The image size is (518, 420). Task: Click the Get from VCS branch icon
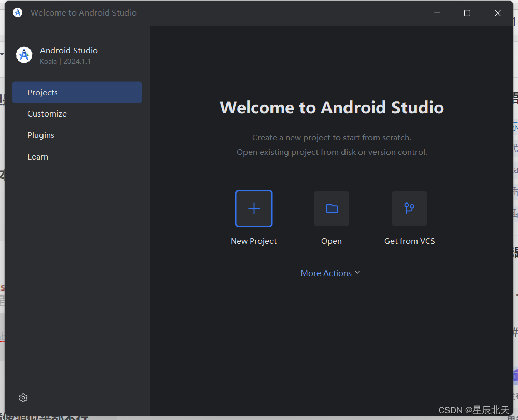409,208
